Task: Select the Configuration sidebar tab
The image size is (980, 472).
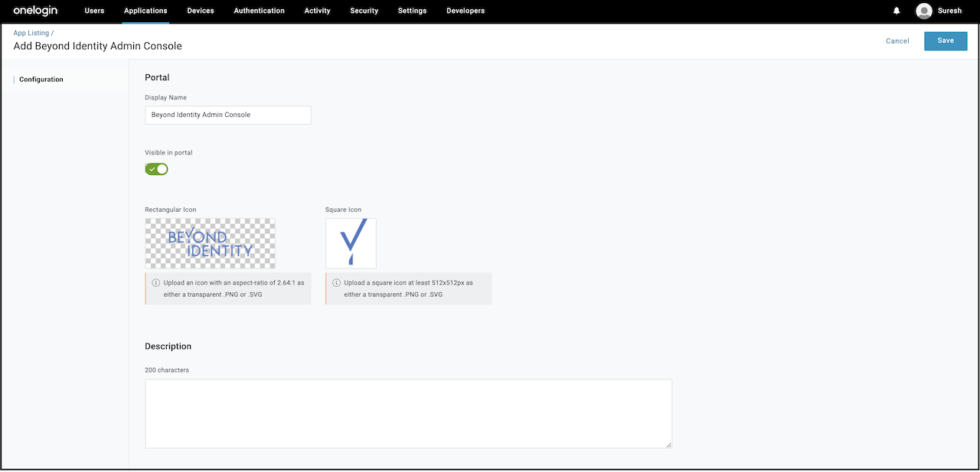Action: click(41, 80)
